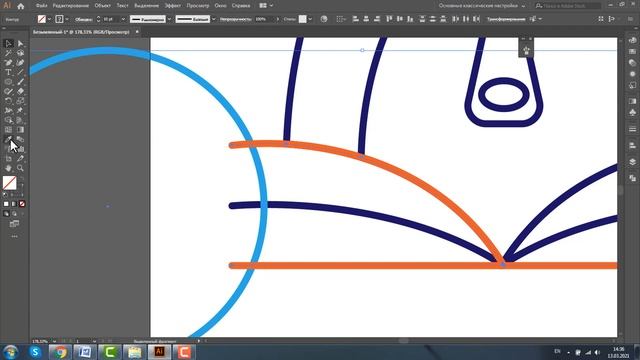Open the variable width profile dropdown
The height and width of the screenshot is (360, 640).
pos(169,19)
